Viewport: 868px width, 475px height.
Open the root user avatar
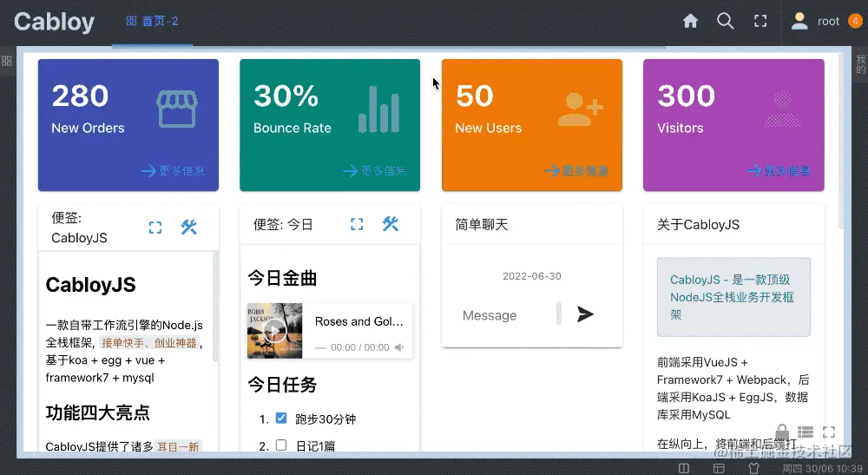[799, 21]
